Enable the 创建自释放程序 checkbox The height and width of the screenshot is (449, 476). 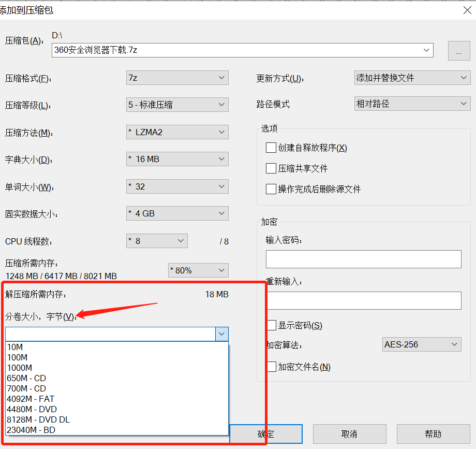[271, 148]
